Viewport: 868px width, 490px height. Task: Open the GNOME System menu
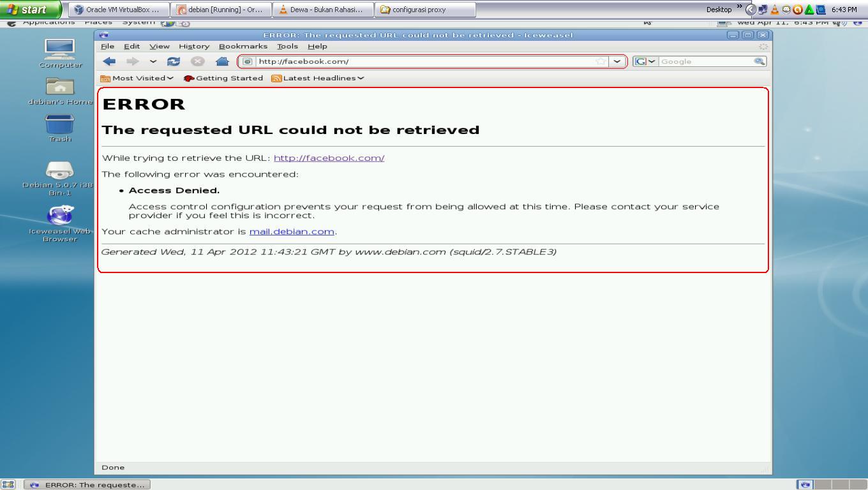tap(138, 22)
